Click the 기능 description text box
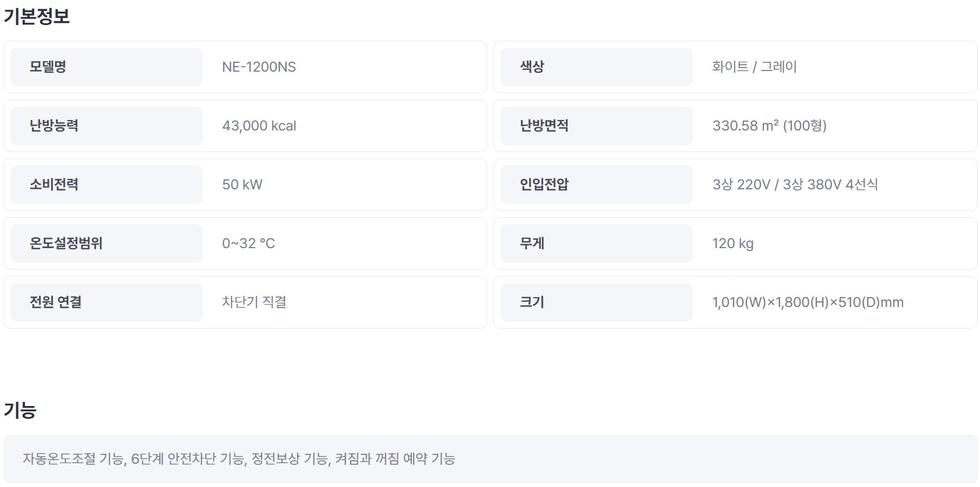 (491, 459)
